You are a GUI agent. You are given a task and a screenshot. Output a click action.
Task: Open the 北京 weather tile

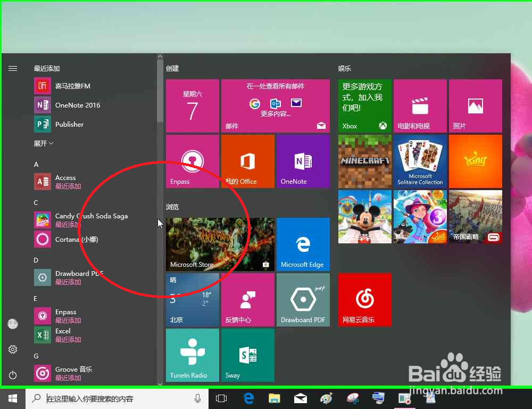pos(193,300)
